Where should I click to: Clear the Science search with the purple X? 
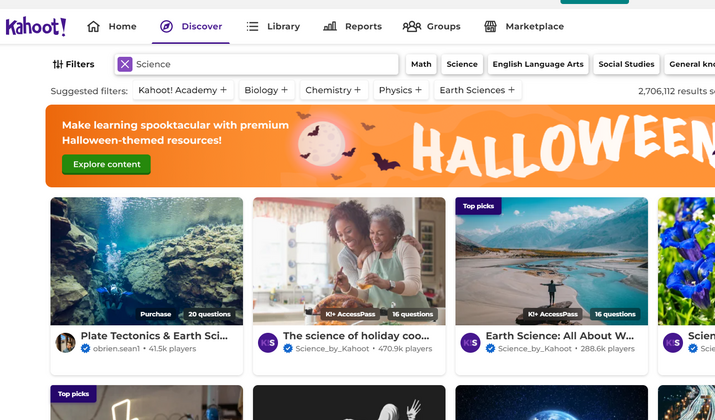pos(124,64)
